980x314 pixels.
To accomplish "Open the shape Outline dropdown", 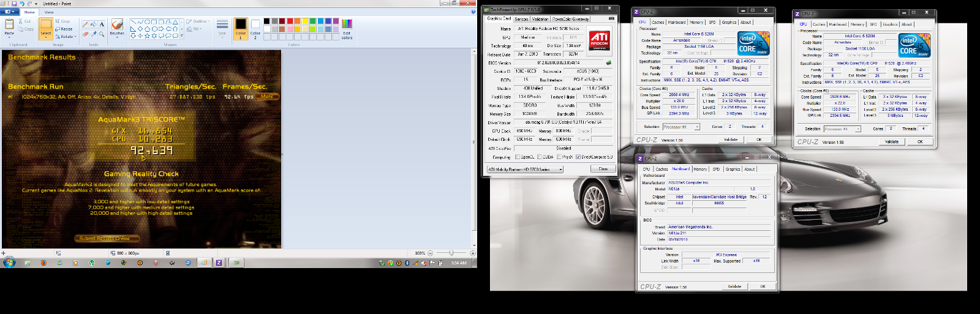I will (198, 21).
